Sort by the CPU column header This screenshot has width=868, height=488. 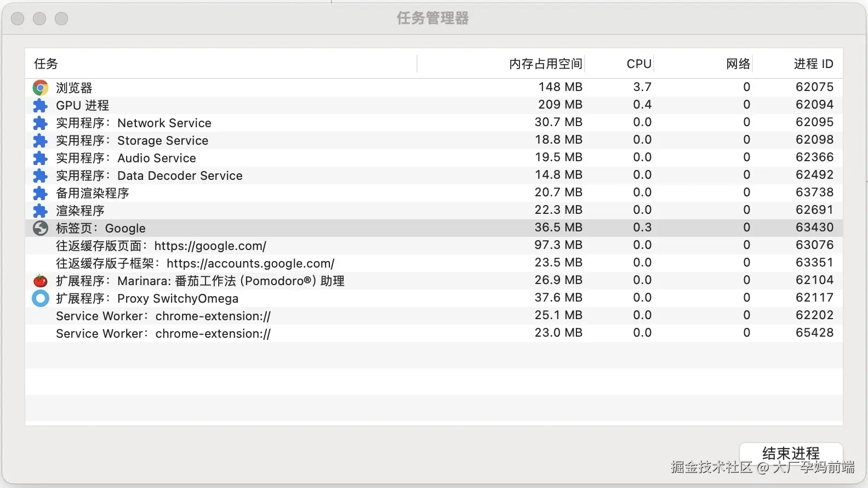639,64
